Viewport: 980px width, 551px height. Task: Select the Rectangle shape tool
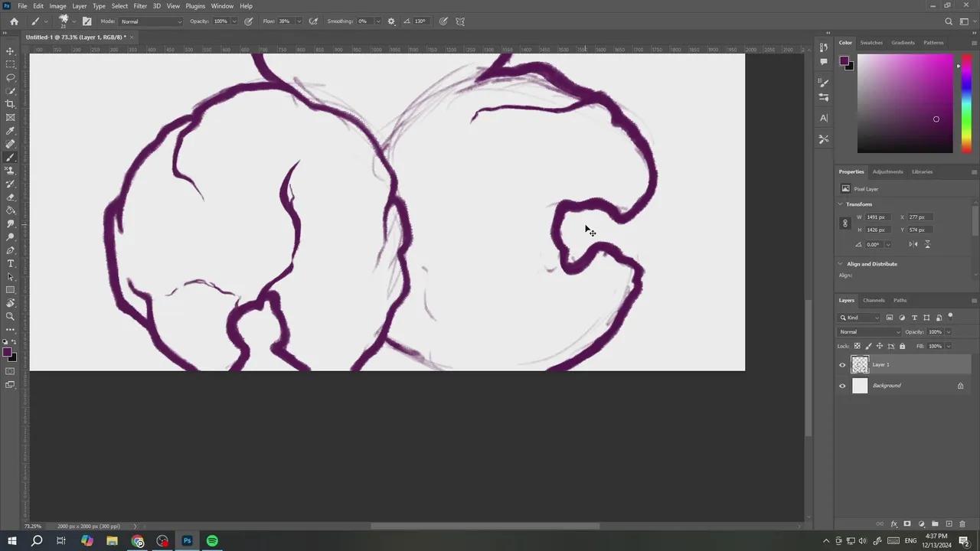click(x=10, y=290)
